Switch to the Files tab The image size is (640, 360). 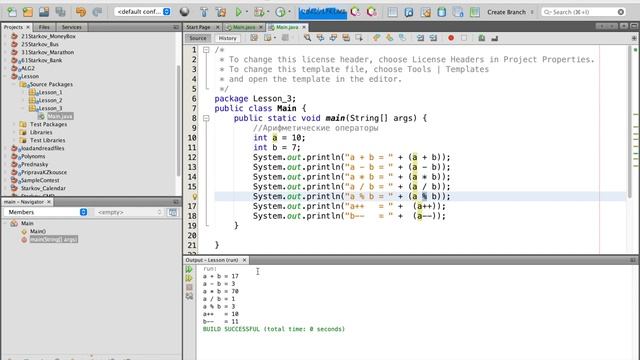44,27
